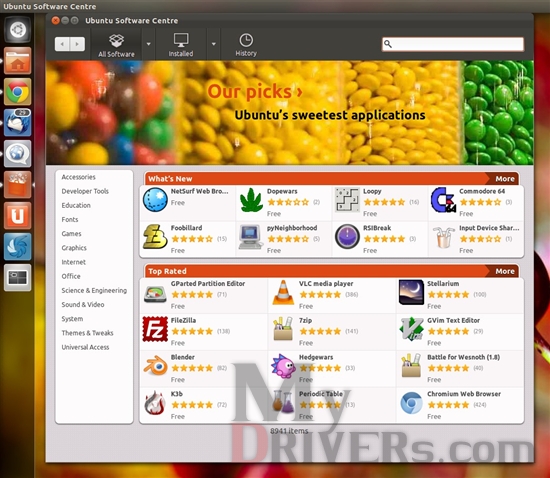Select the pyNeighborhood computer icon
This screenshot has height=478, width=550.
[251, 237]
